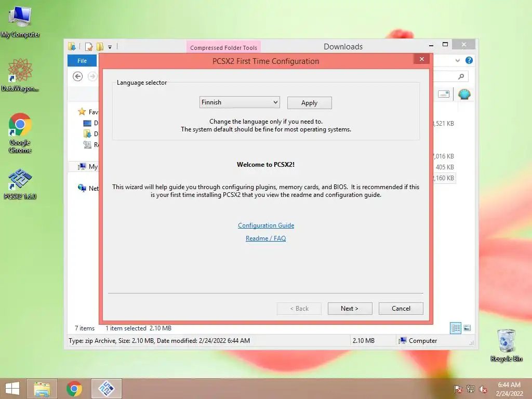Select Network in the navigation pane
532x399 pixels.
pos(88,188)
